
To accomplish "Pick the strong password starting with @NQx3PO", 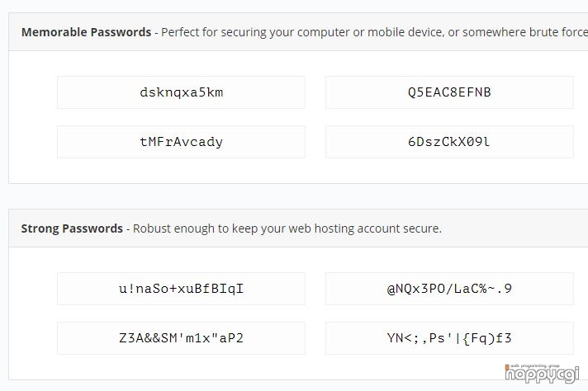I will coord(449,289).
